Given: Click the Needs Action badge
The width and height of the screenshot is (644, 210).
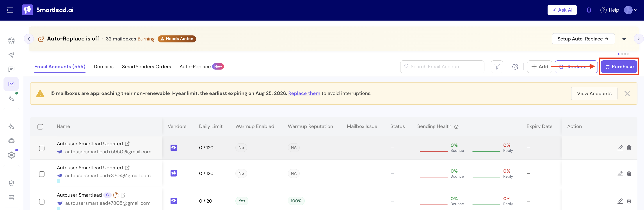Looking at the screenshot, I should (177, 39).
